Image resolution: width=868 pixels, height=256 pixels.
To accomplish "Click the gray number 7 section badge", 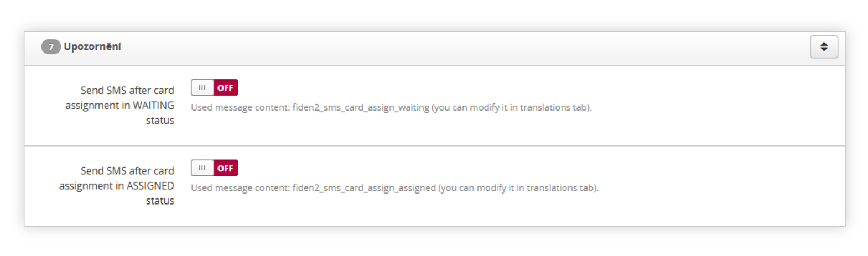I will 51,47.
